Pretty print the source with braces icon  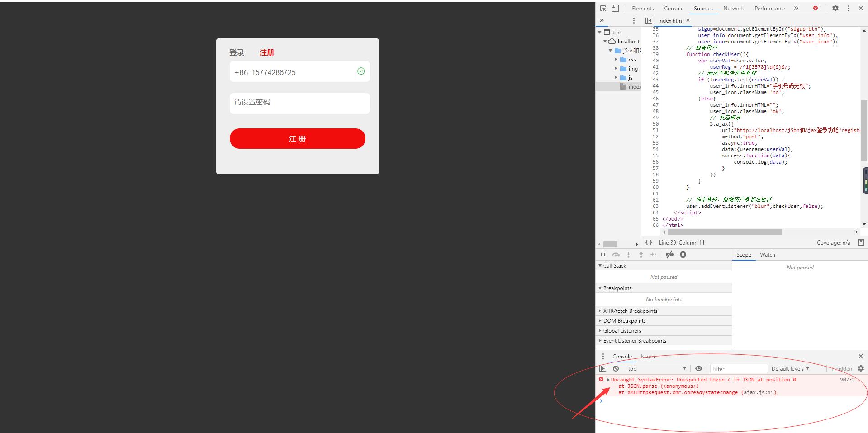coord(649,242)
